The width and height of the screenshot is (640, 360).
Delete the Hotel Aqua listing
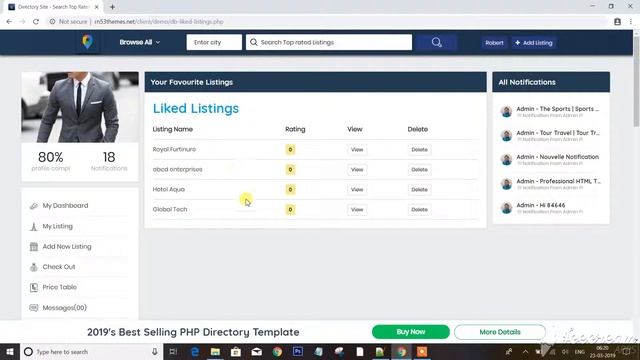pyautogui.click(x=419, y=190)
